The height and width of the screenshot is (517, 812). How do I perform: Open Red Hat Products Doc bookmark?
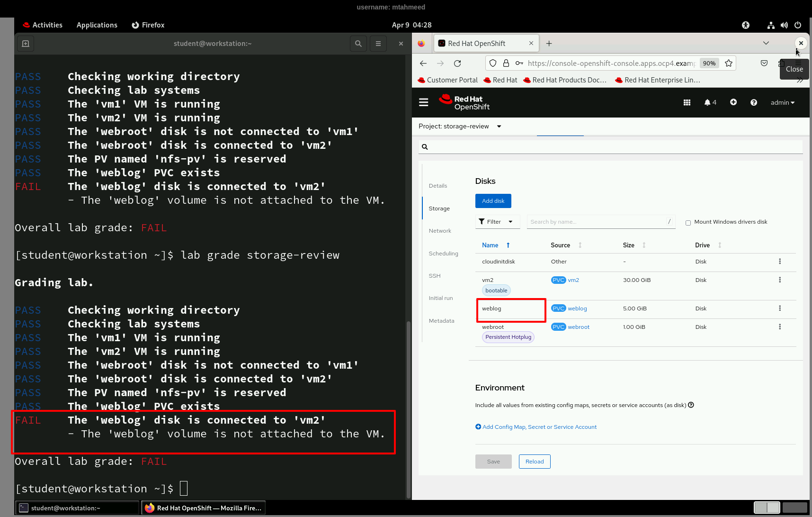[x=565, y=80]
